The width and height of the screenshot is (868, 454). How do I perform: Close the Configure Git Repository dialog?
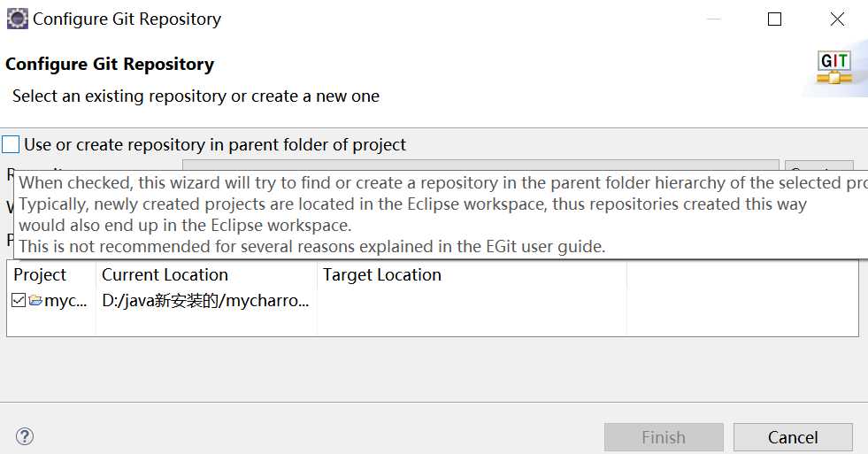tap(837, 19)
